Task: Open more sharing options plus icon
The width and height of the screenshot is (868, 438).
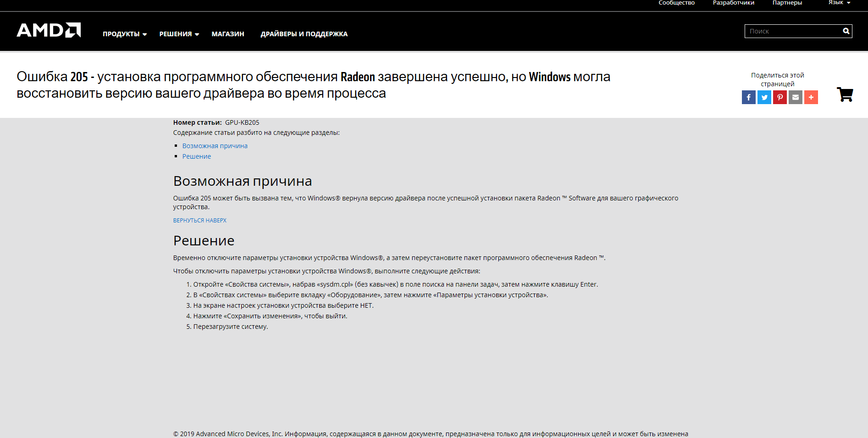Action: tap(811, 97)
